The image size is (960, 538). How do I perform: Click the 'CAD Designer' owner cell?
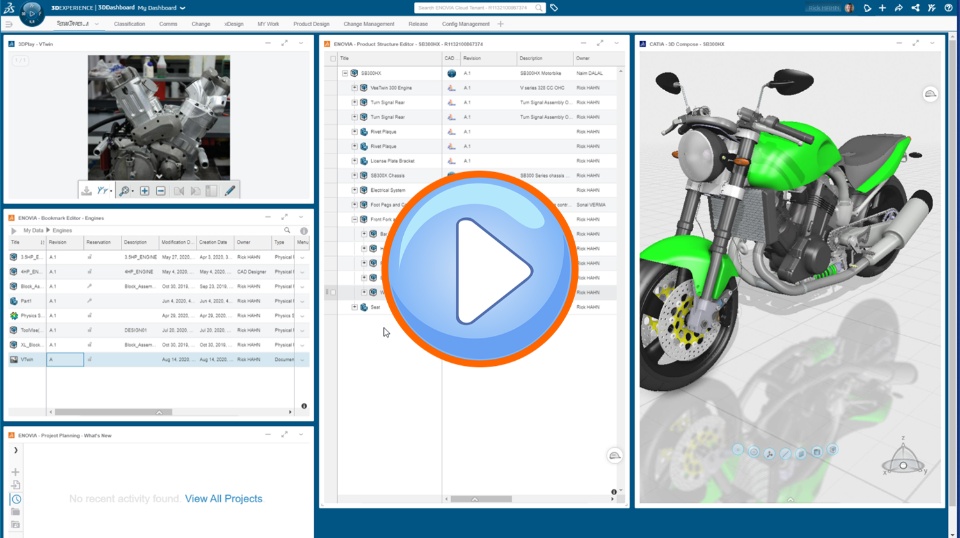(x=252, y=272)
